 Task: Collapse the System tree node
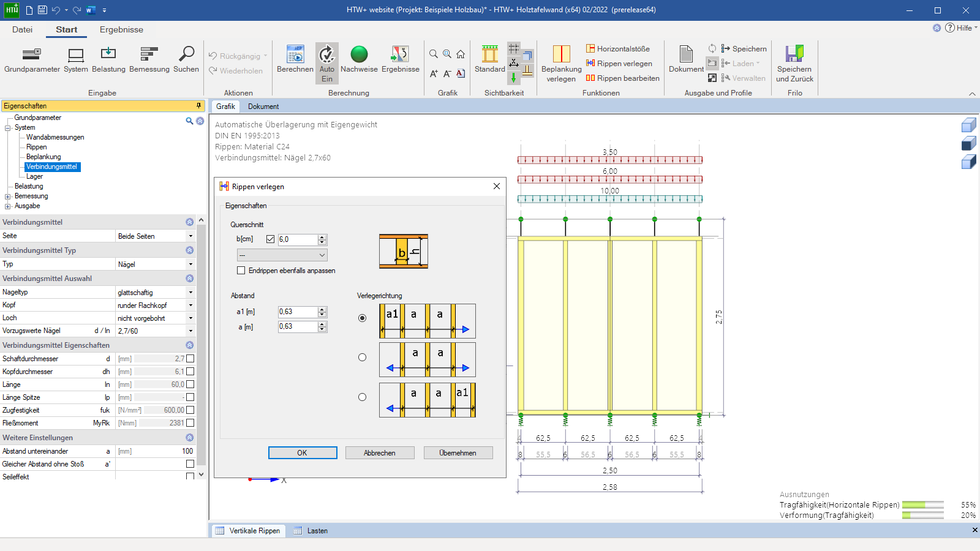click(8, 128)
